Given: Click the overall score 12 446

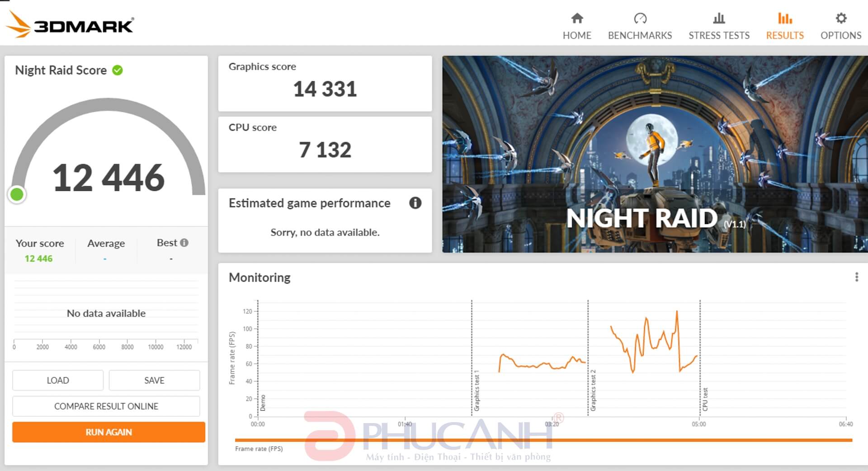Looking at the screenshot, I should [x=108, y=178].
